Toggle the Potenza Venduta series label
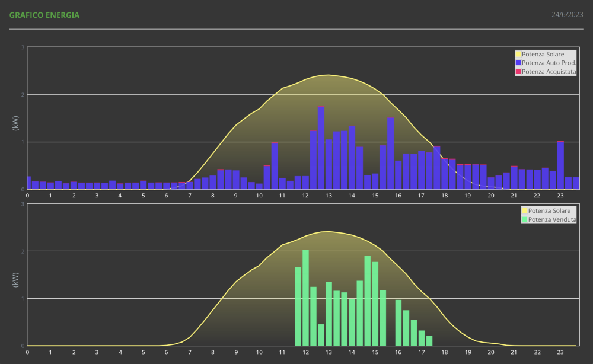The height and width of the screenshot is (364, 593). pos(552,219)
